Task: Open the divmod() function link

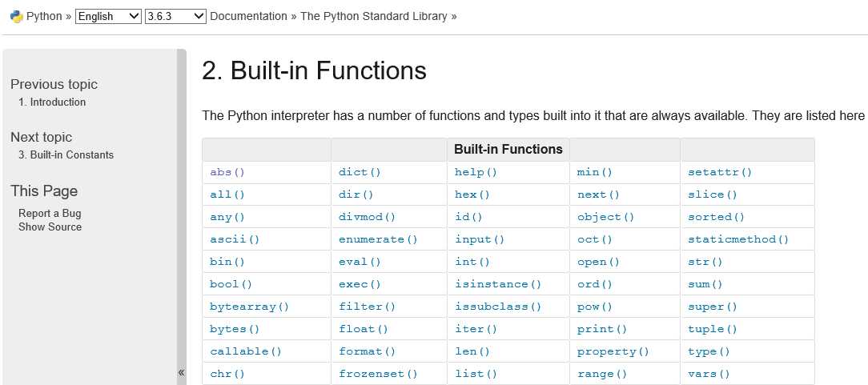Action: 367,217
